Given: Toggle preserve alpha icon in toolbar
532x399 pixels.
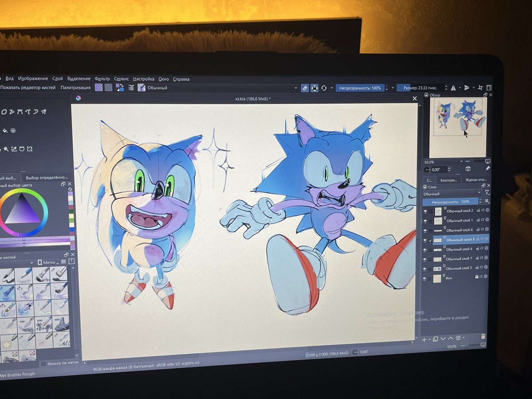Looking at the screenshot, I should pos(314,88).
